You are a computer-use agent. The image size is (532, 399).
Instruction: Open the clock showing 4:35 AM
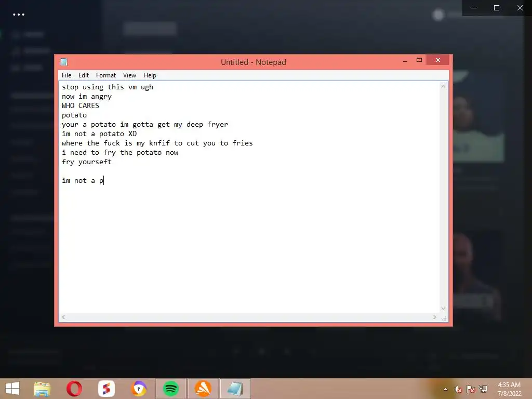(x=509, y=389)
